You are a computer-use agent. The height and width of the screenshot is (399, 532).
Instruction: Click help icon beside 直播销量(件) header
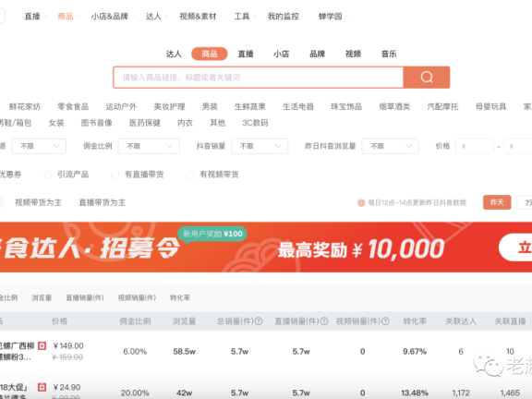(x=324, y=321)
